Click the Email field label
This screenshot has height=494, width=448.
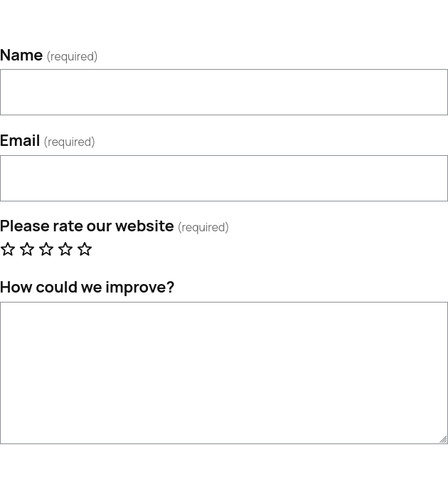pyautogui.click(x=20, y=140)
